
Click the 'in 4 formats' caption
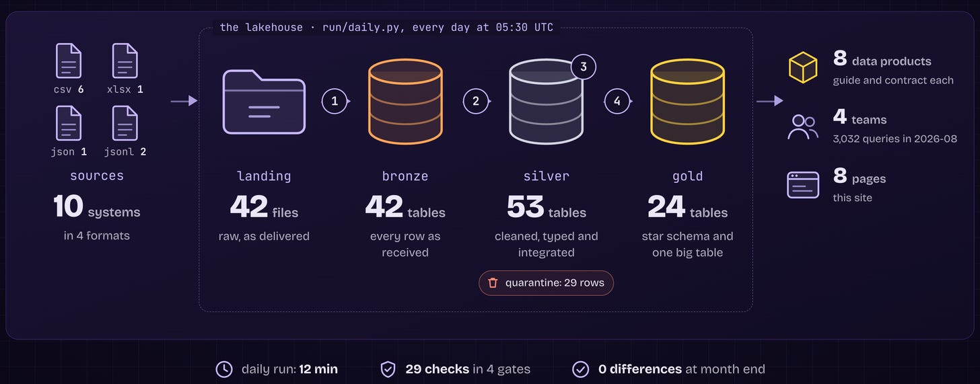tap(97, 236)
